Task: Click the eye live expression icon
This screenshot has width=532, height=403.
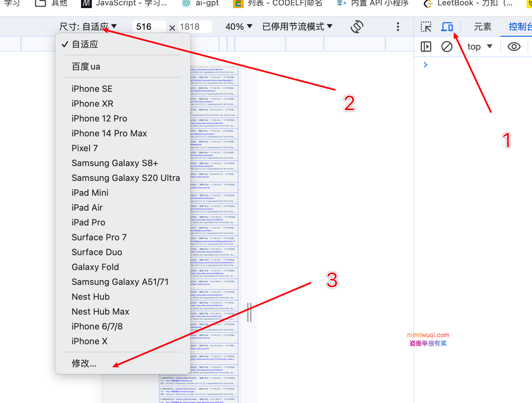Action: click(514, 47)
